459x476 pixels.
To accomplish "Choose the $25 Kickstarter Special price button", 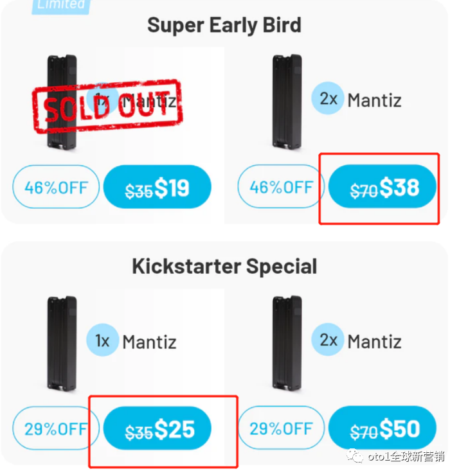I will pos(157,428).
